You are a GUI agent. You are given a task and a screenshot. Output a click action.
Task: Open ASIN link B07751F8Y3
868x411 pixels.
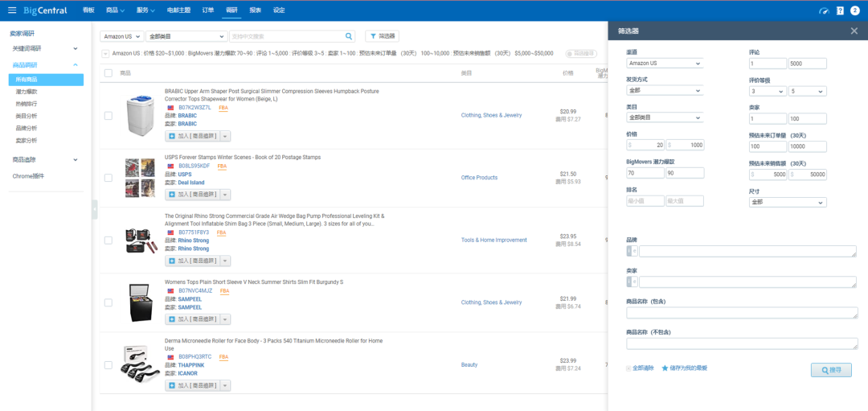194,232
